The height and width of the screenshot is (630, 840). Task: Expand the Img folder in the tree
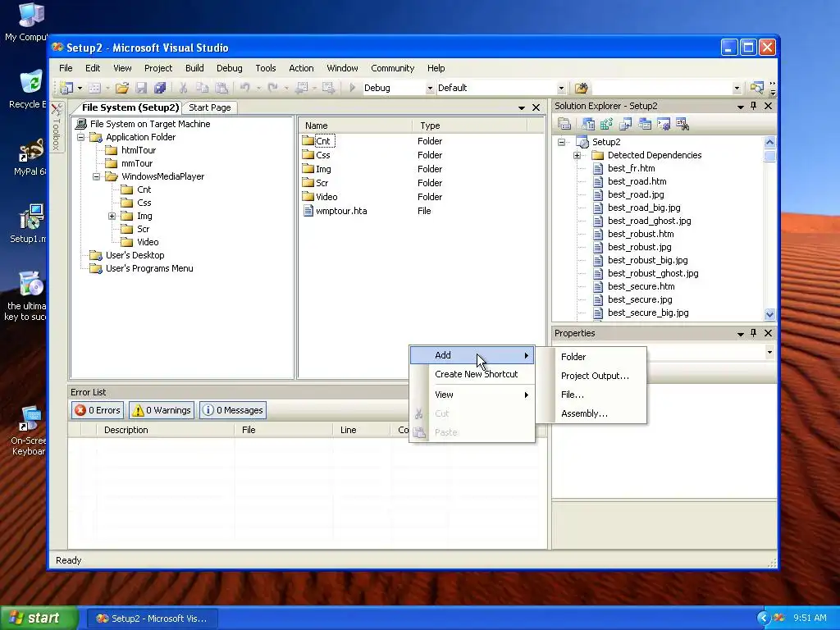pyautogui.click(x=112, y=216)
